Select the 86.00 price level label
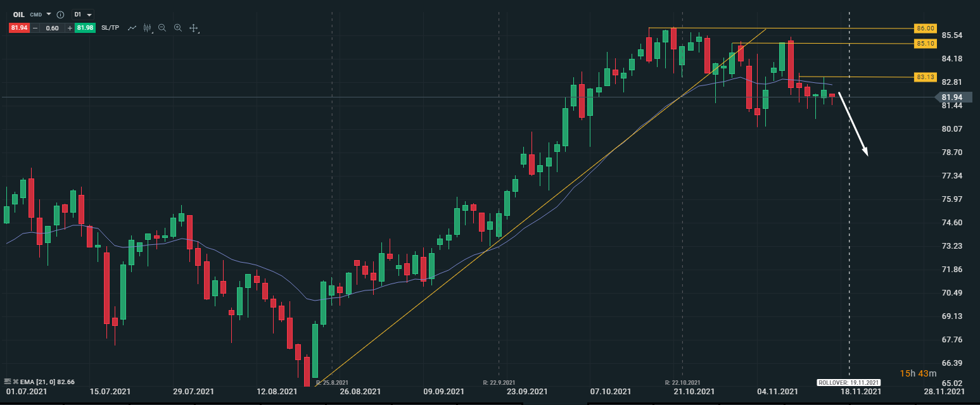 (x=925, y=28)
